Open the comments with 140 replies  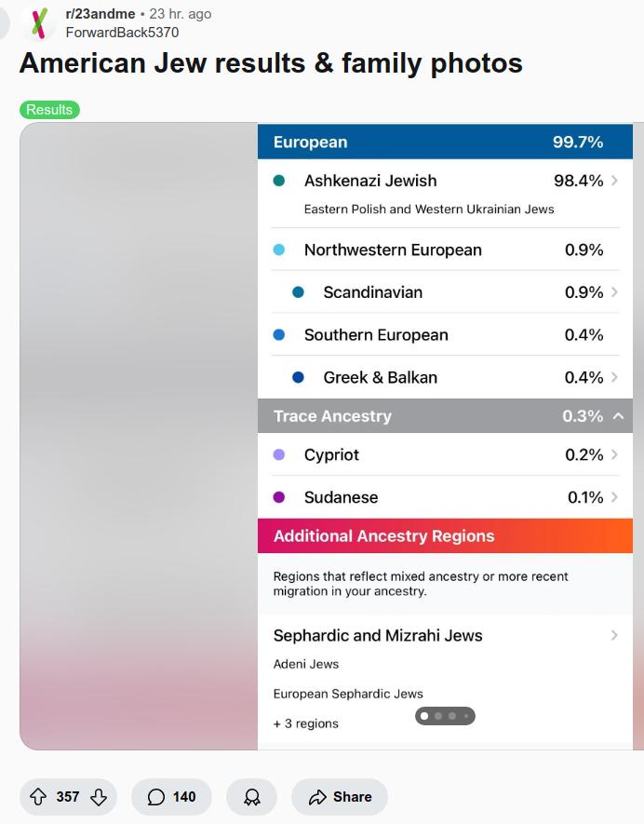pyautogui.click(x=172, y=797)
